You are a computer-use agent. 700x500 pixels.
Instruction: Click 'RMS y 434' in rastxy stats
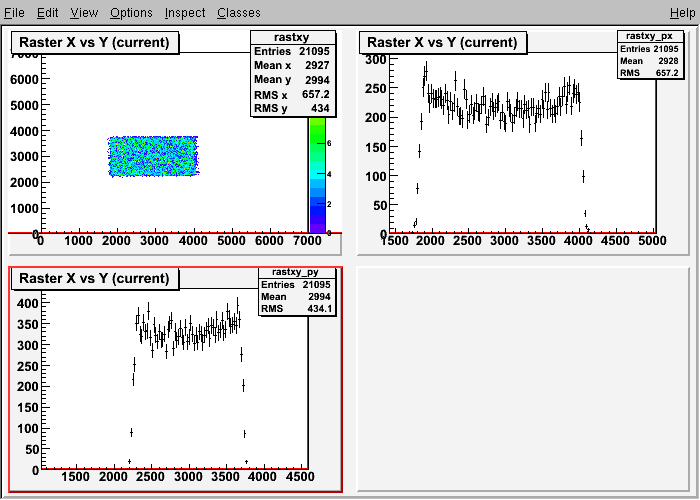click(292, 108)
